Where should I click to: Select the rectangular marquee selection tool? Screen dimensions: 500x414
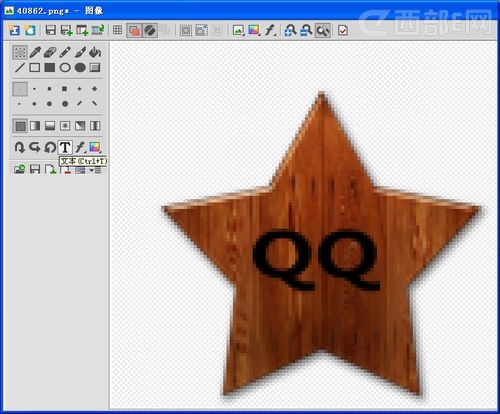pos(20,52)
